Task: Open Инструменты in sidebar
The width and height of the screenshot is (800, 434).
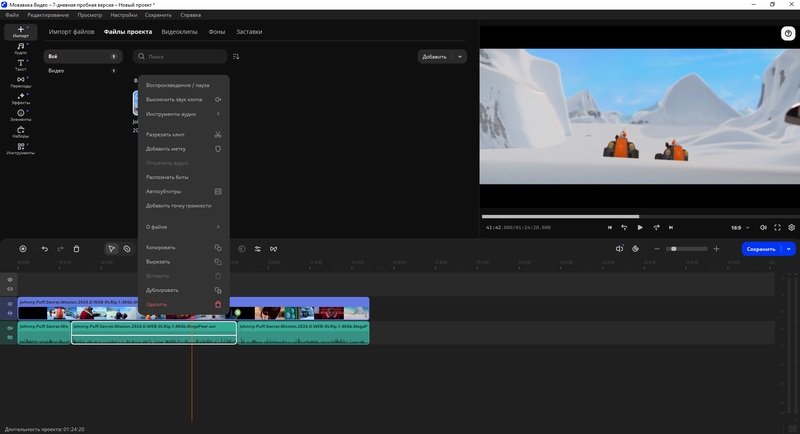Action: pos(21,149)
